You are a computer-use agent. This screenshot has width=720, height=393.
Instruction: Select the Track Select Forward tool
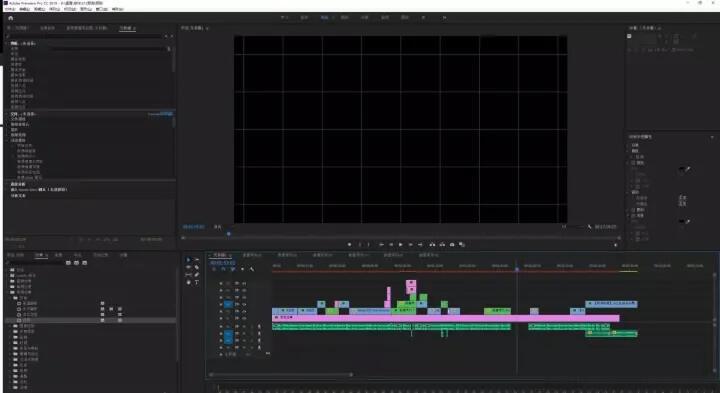pyautogui.click(x=197, y=260)
